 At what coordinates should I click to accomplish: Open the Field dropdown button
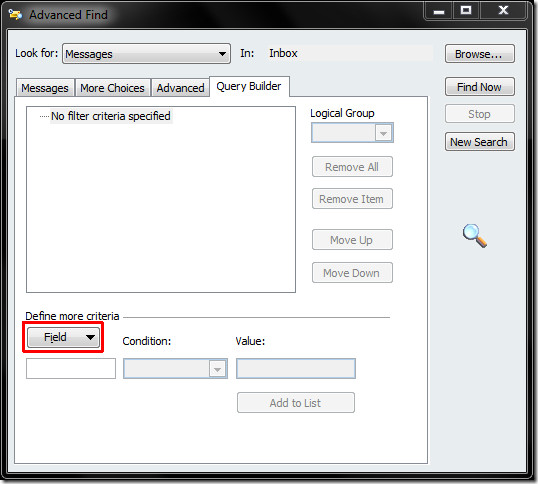[63, 337]
